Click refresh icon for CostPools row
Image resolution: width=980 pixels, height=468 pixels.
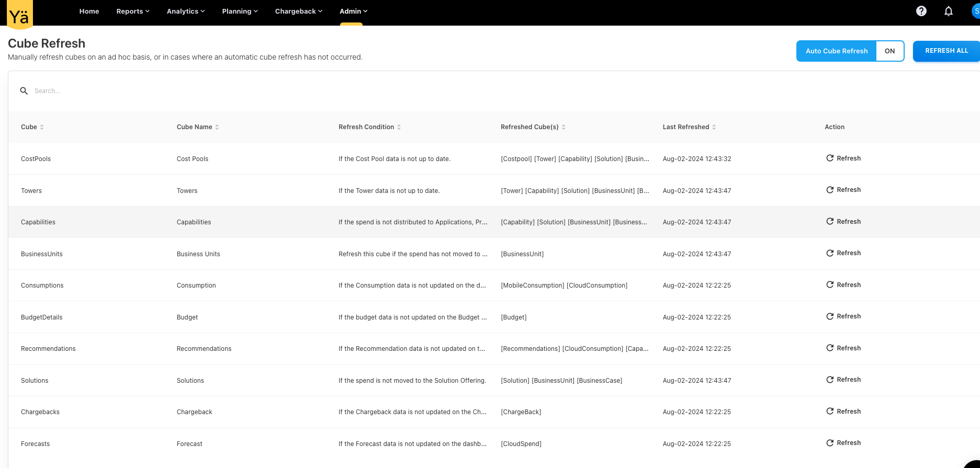(x=830, y=158)
